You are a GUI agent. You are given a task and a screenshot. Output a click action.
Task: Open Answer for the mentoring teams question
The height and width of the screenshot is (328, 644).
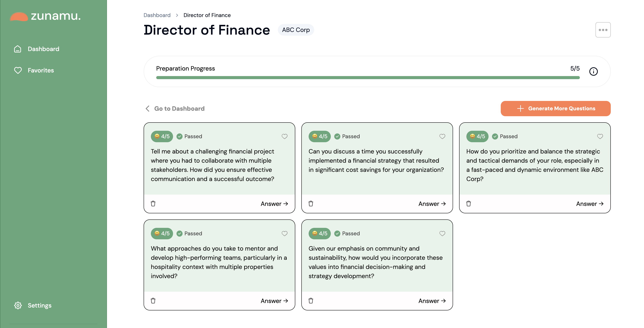(x=274, y=301)
